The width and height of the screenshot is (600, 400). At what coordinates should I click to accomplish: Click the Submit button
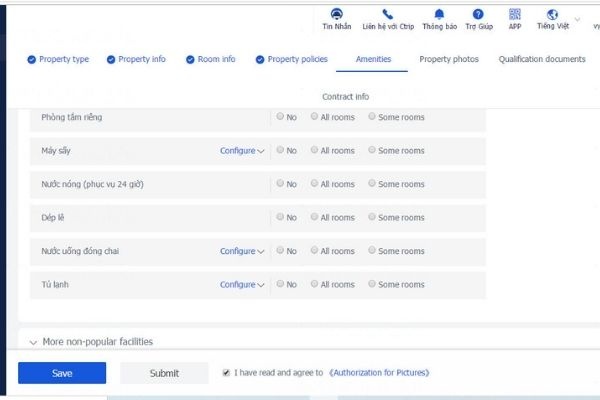pyautogui.click(x=164, y=373)
